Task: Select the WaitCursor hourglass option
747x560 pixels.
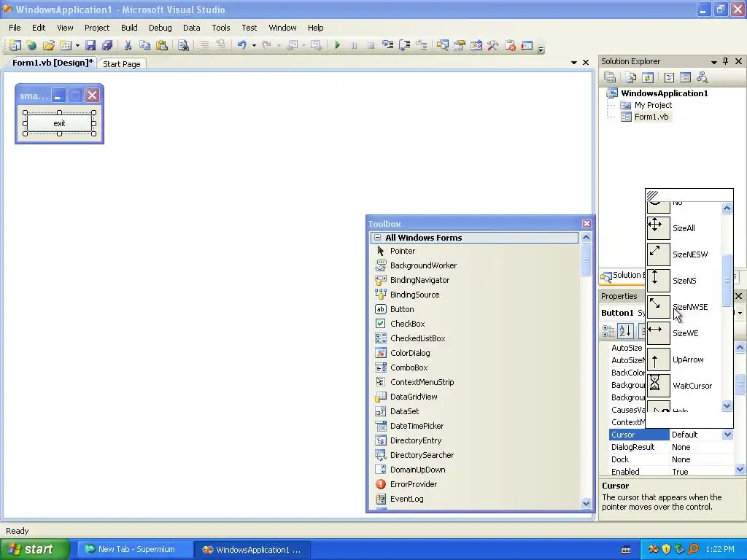Action: click(684, 386)
